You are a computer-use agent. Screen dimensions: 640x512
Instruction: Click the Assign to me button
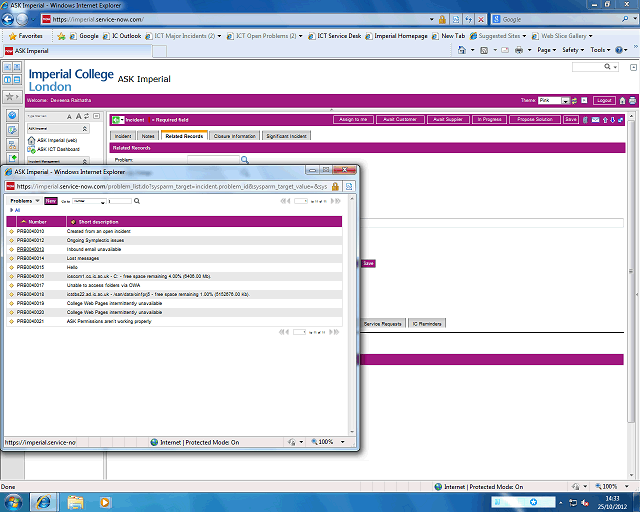[353, 119]
